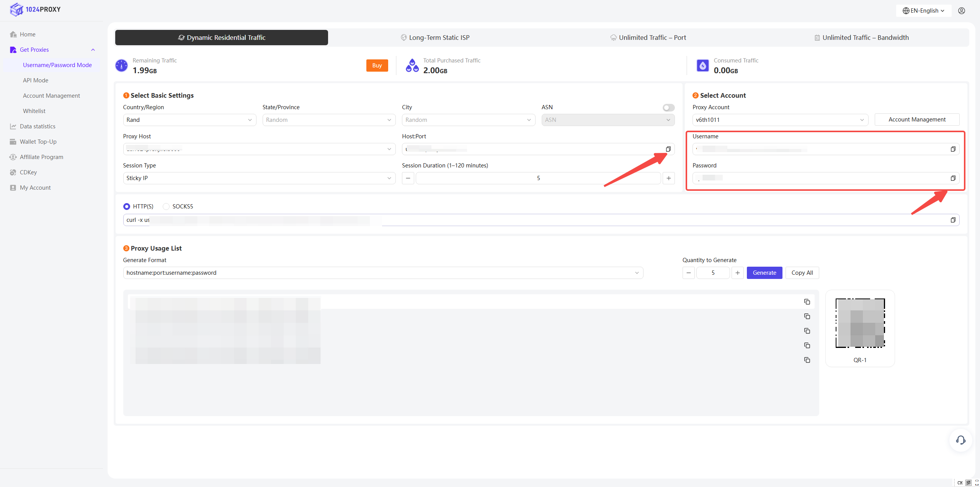The width and height of the screenshot is (980, 487).
Task: Copy the Host:Port value
Action: [668, 149]
